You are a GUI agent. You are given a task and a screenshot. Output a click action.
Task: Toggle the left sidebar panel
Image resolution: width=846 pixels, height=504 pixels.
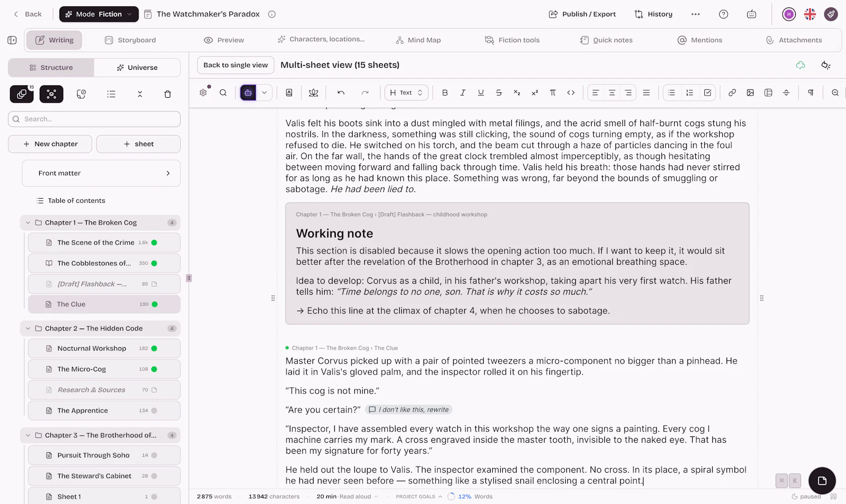tap(12, 40)
